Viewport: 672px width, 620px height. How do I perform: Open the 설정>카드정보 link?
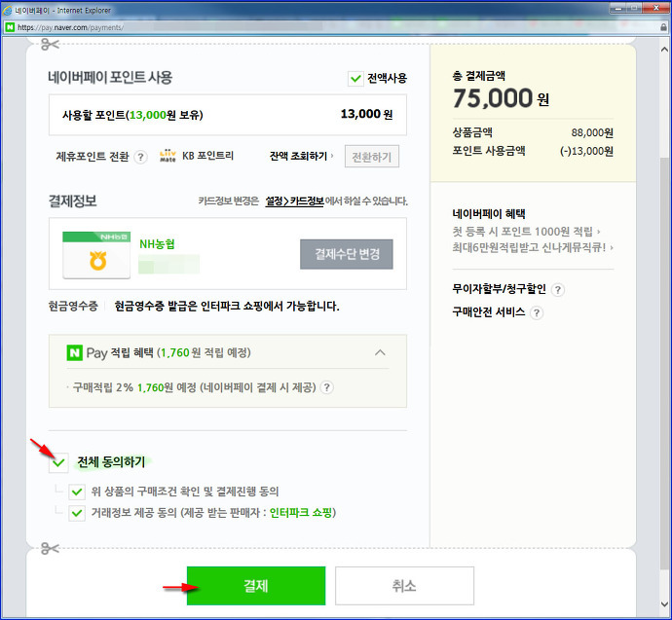[294, 201]
